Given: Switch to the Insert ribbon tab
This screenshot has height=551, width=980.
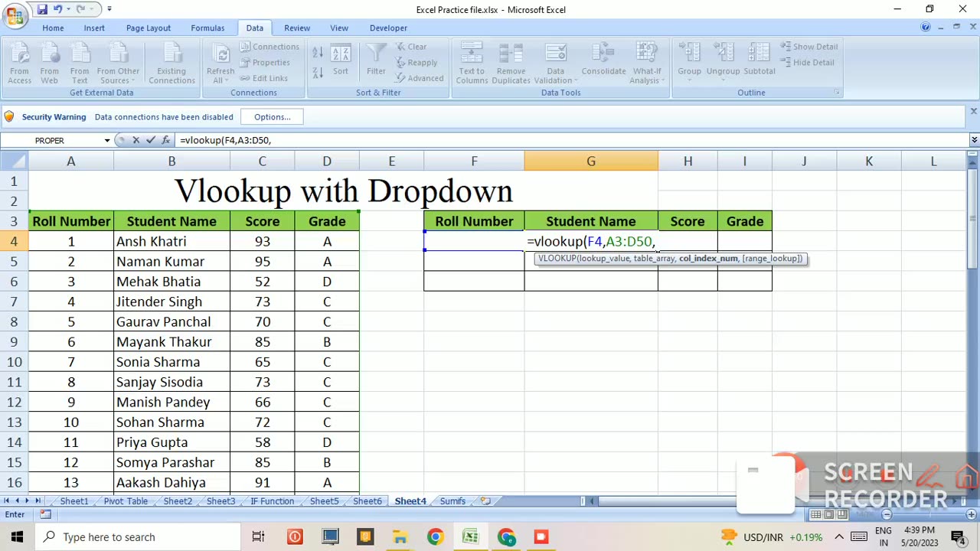Looking at the screenshot, I should tap(94, 28).
